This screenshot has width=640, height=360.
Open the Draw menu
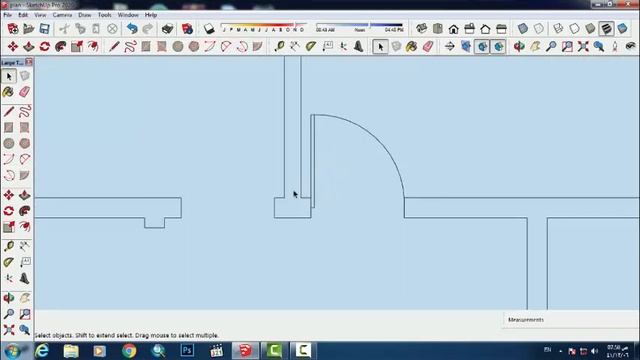click(84, 15)
